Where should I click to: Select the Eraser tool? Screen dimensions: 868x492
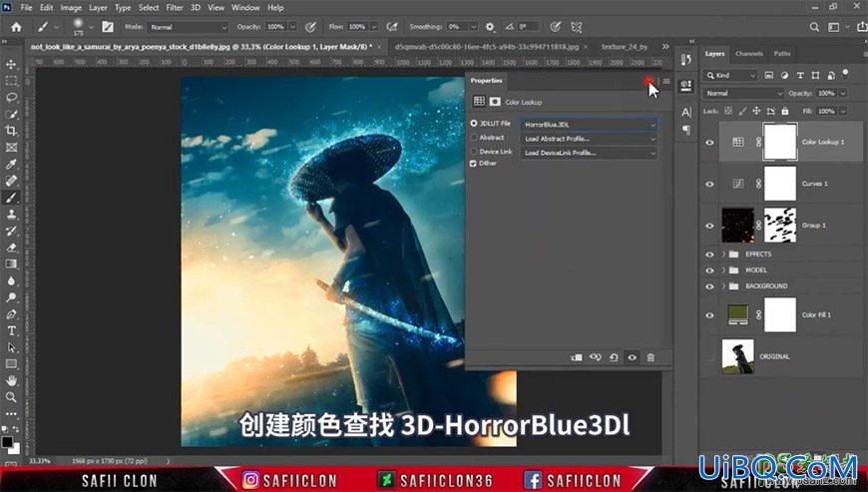[11, 247]
